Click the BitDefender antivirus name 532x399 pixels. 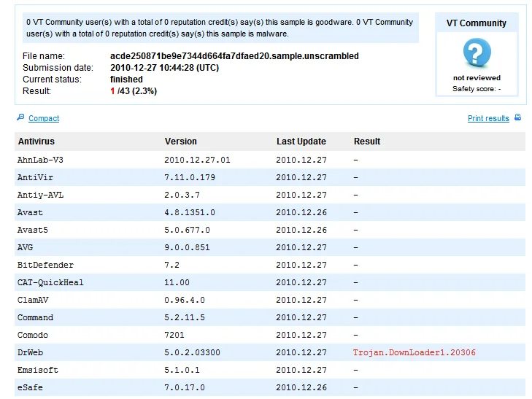tap(45, 265)
